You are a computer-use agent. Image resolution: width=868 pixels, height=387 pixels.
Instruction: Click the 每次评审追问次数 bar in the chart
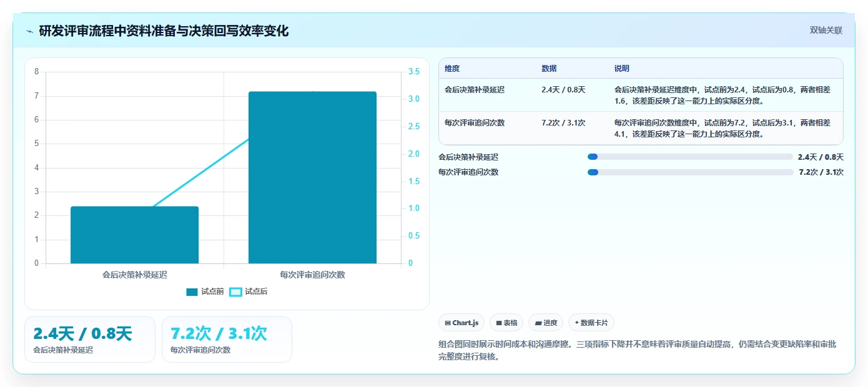[312, 177]
